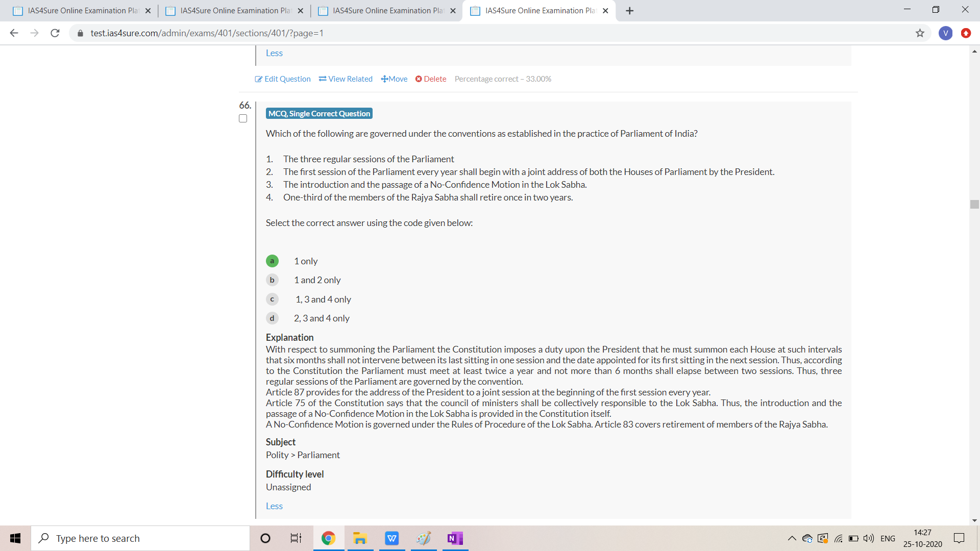Open Chrome profile avatar V
The height and width of the screenshot is (551, 980).
[x=945, y=33]
